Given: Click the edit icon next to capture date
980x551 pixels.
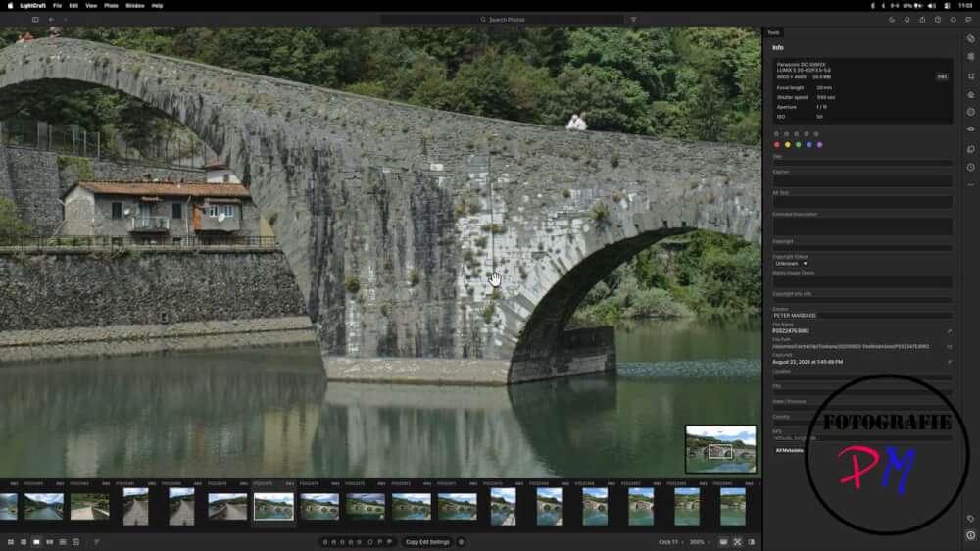Looking at the screenshot, I should (x=949, y=362).
